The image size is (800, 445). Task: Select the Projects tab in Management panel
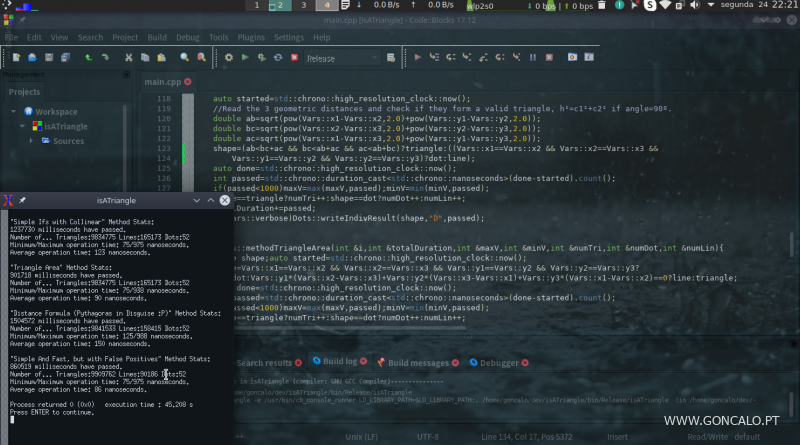(x=25, y=92)
